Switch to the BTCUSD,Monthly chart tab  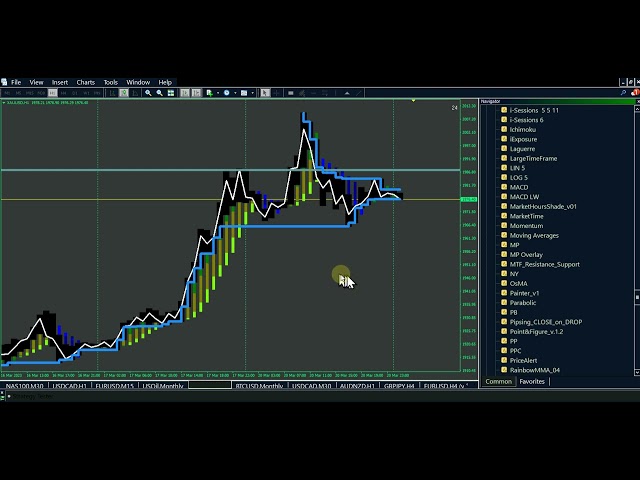click(x=257, y=386)
